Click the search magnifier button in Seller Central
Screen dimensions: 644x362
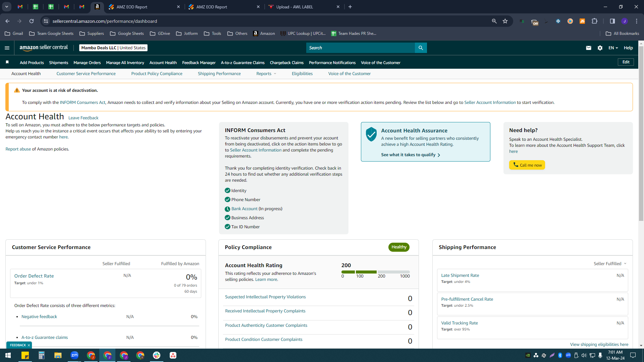(421, 48)
